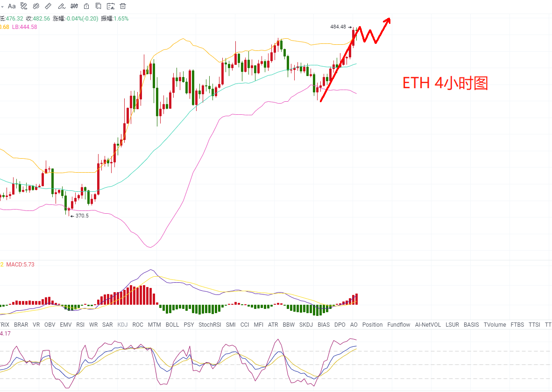Click the candlestick chart style icon

tap(74, 6)
